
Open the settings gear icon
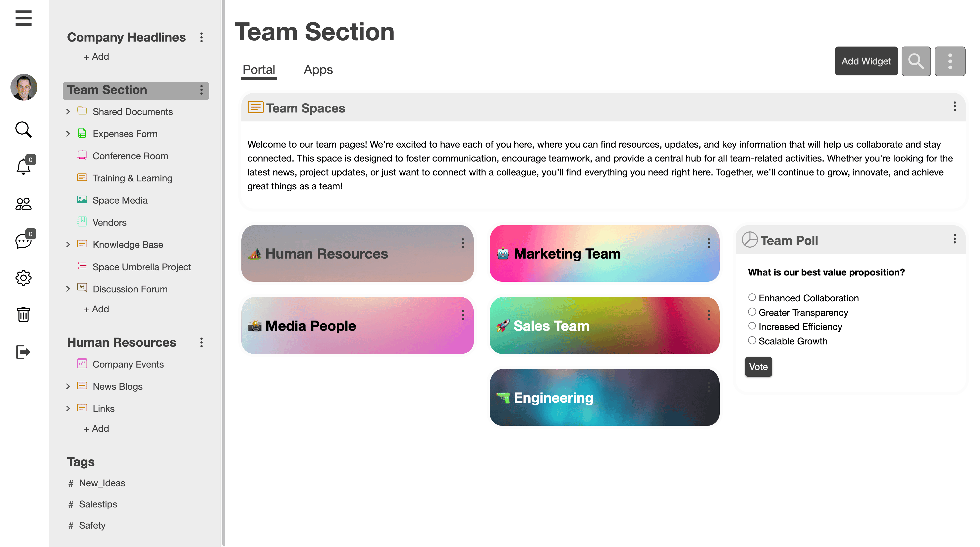tap(23, 278)
